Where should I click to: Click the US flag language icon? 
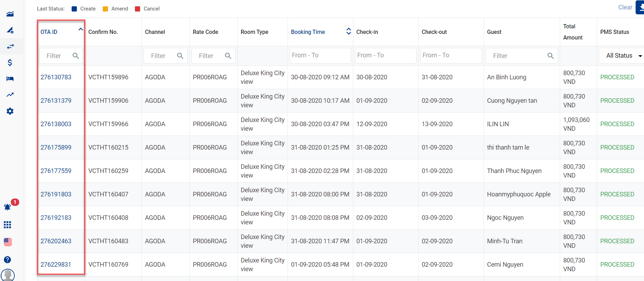8,242
